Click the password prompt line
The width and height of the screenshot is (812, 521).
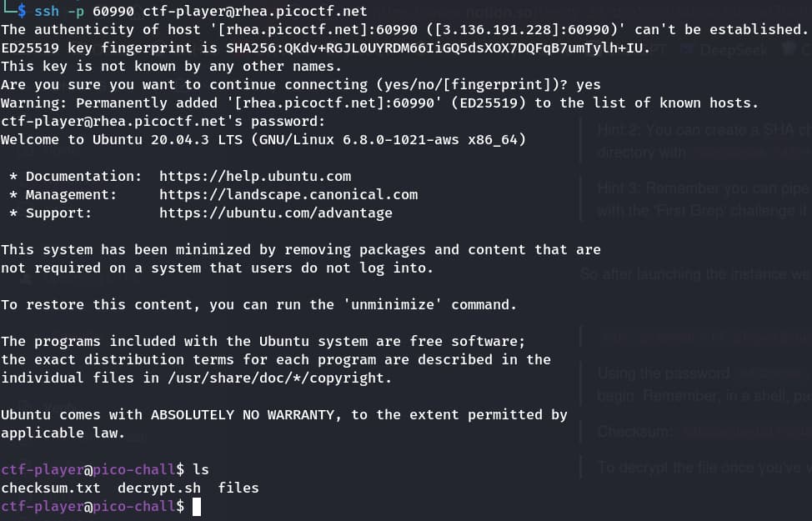(x=163, y=121)
